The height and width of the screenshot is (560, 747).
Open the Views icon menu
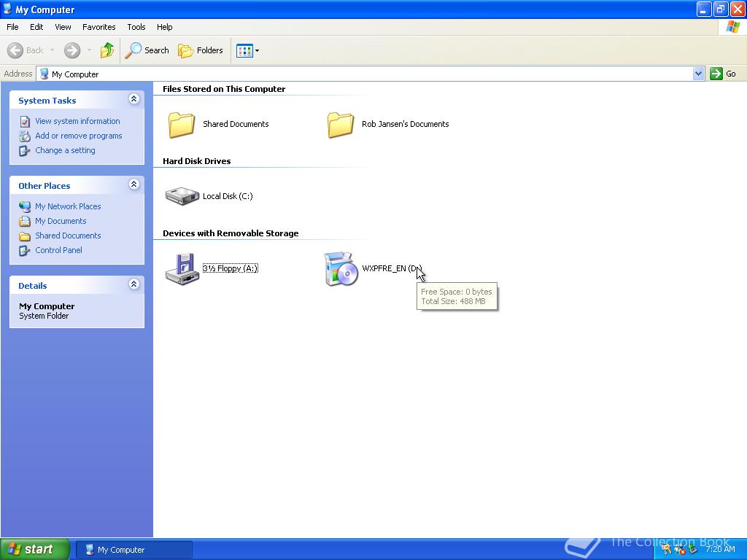(248, 50)
